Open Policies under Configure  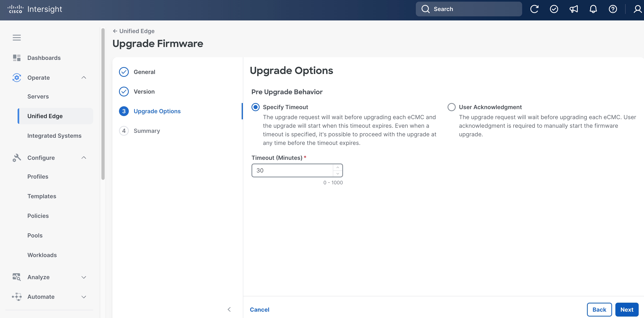(x=38, y=216)
